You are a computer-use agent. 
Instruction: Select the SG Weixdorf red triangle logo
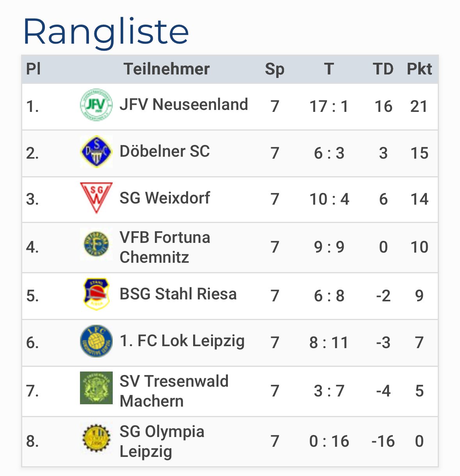(96, 198)
